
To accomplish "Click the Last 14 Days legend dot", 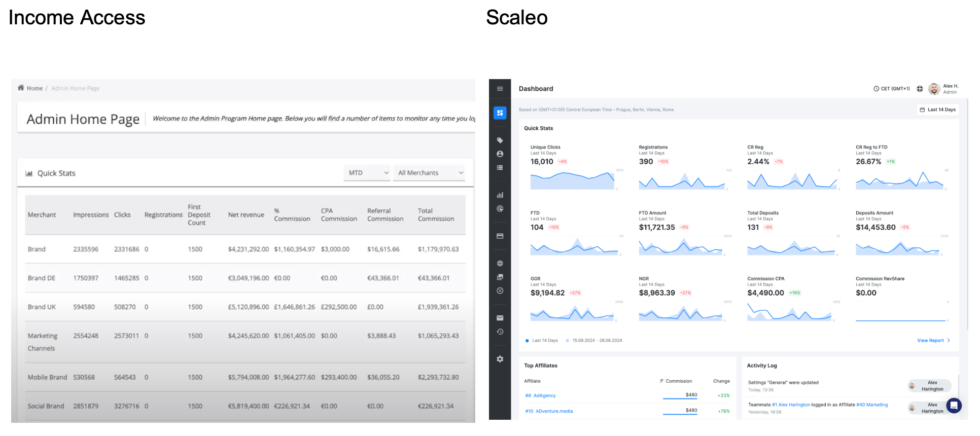I will [x=527, y=341].
